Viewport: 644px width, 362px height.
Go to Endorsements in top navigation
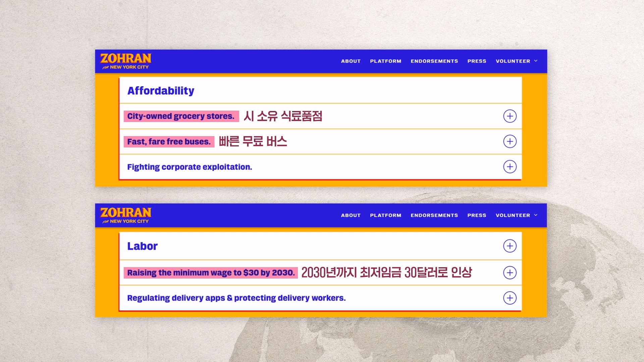pyautogui.click(x=434, y=61)
